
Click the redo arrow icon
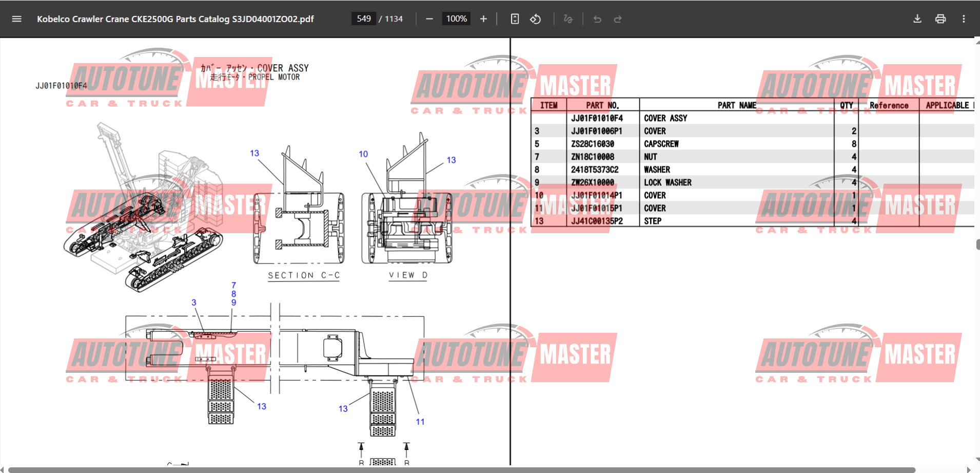[618, 19]
